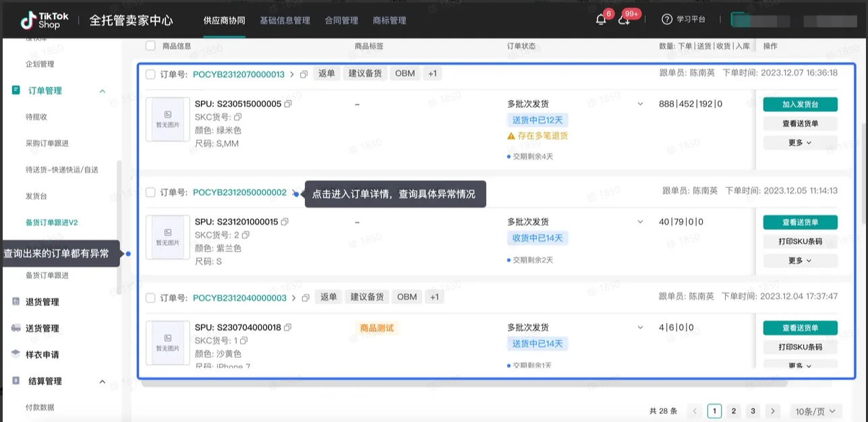The width and height of the screenshot is (868, 422).
Task: Click 查看送货单 for SPU S230515000005
Action: (800, 123)
